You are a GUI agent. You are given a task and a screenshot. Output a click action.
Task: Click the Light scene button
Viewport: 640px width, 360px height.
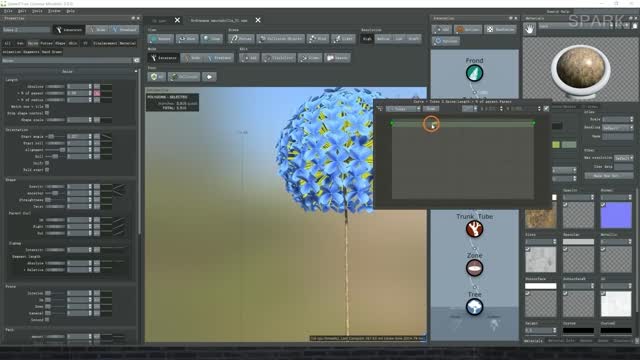tap(343, 39)
